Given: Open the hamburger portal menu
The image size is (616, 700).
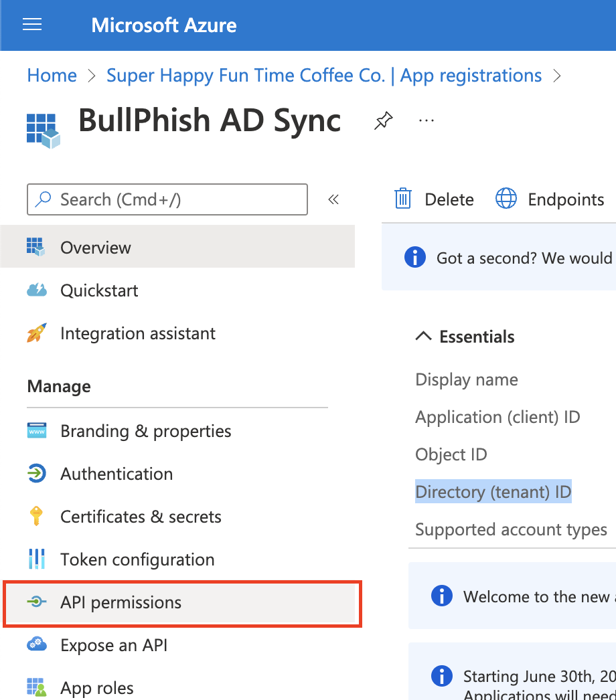Looking at the screenshot, I should 32,25.
